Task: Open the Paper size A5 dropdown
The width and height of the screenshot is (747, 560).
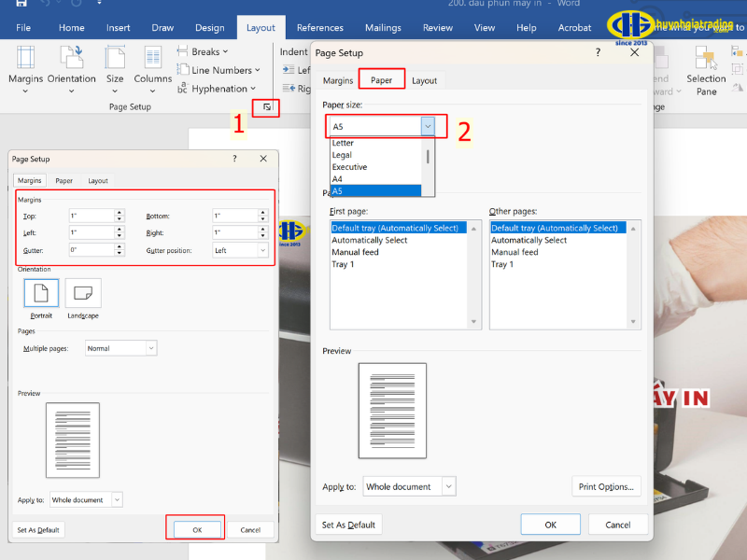Action: (x=428, y=125)
